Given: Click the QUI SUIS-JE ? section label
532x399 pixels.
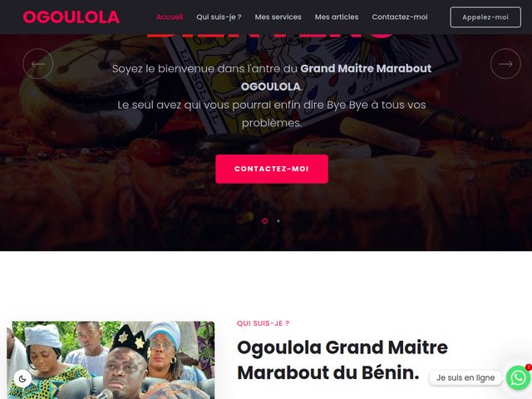Looking at the screenshot, I should coord(263,323).
